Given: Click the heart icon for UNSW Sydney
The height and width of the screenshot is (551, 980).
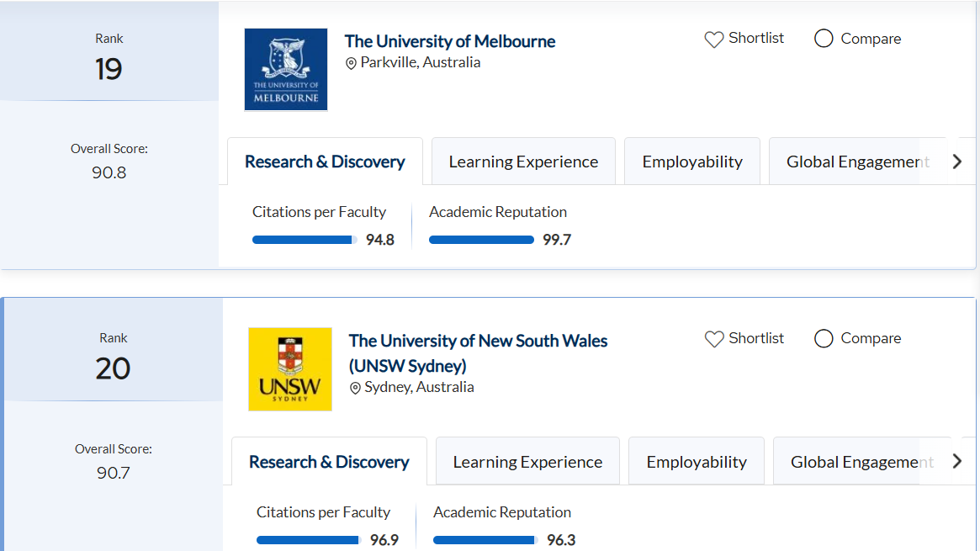Looking at the screenshot, I should 713,339.
